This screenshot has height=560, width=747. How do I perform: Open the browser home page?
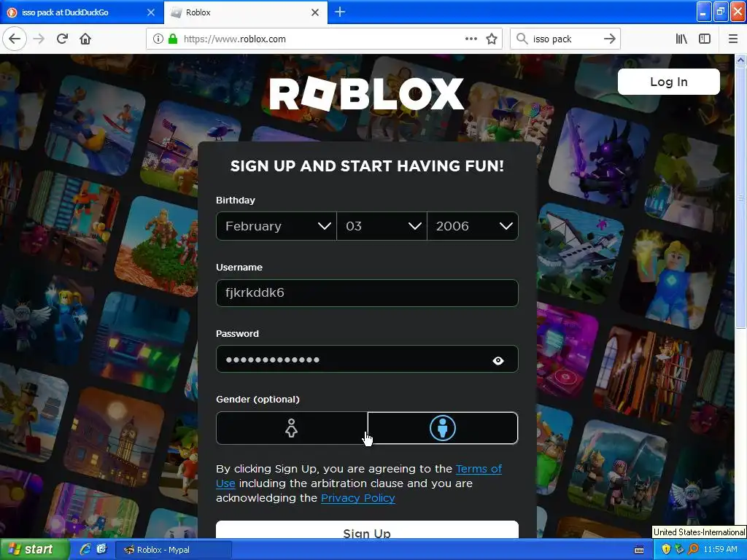(85, 39)
